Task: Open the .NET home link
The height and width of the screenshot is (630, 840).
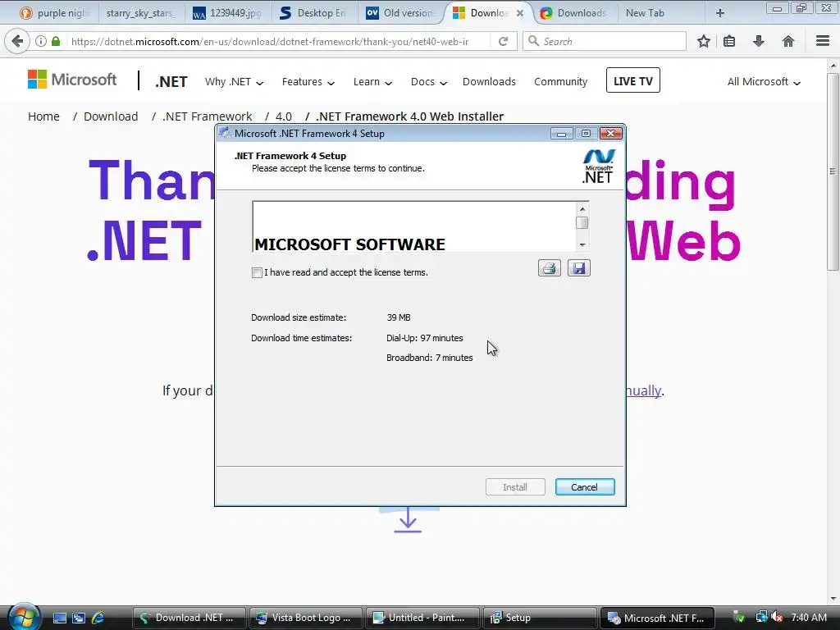Action: pos(171,81)
